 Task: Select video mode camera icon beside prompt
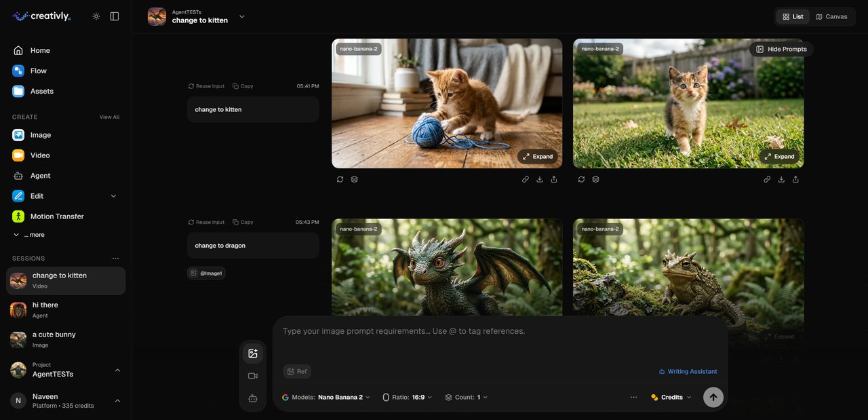point(253,376)
